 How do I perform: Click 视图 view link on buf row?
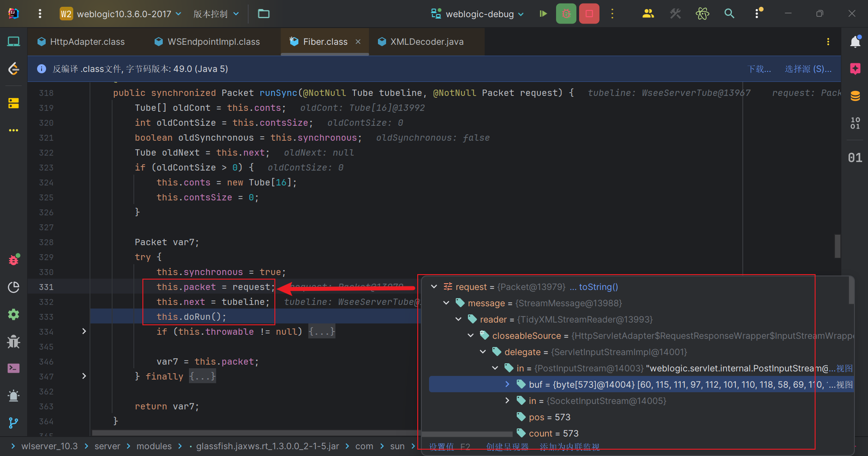(844, 385)
